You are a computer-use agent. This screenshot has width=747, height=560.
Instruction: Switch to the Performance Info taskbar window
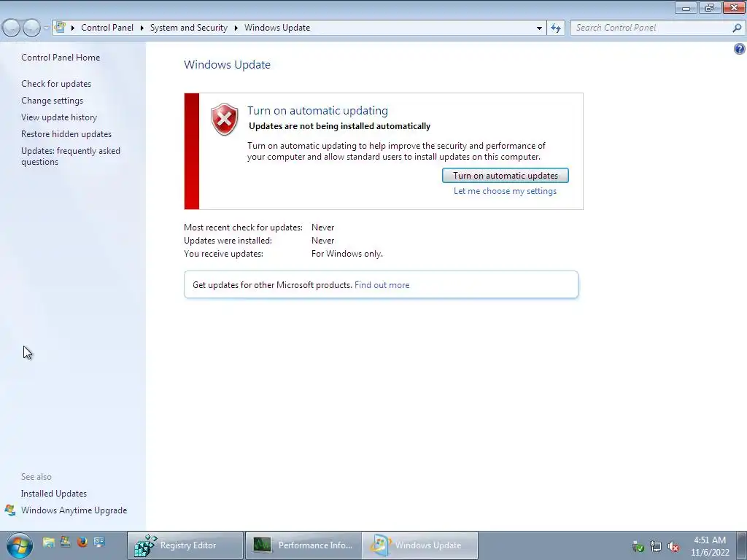click(303, 545)
